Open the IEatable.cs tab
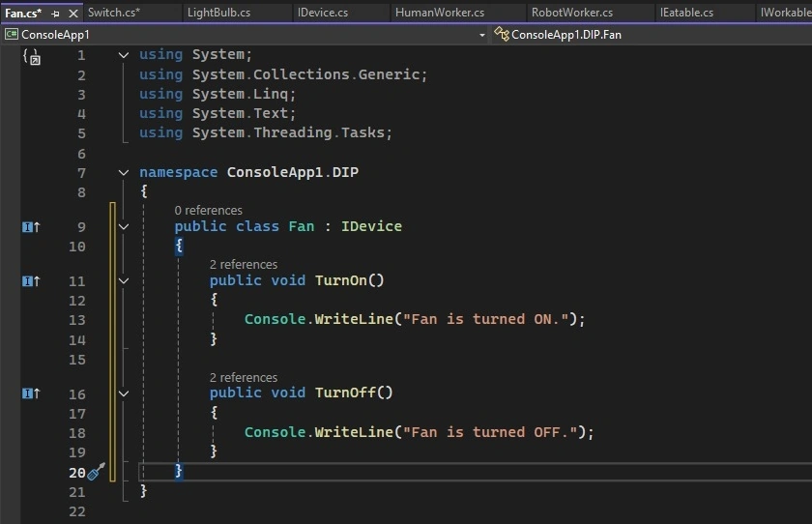 click(x=686, y=13)
